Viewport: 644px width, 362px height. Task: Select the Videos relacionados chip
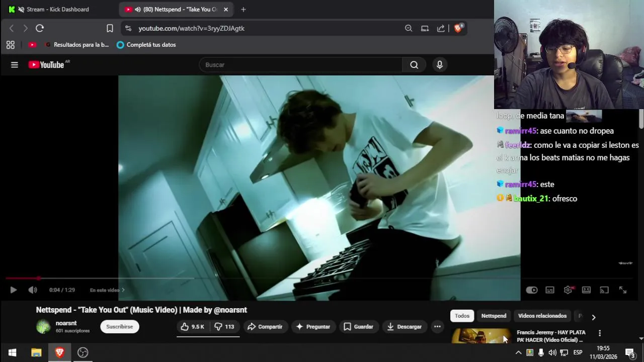coord(542,316)
